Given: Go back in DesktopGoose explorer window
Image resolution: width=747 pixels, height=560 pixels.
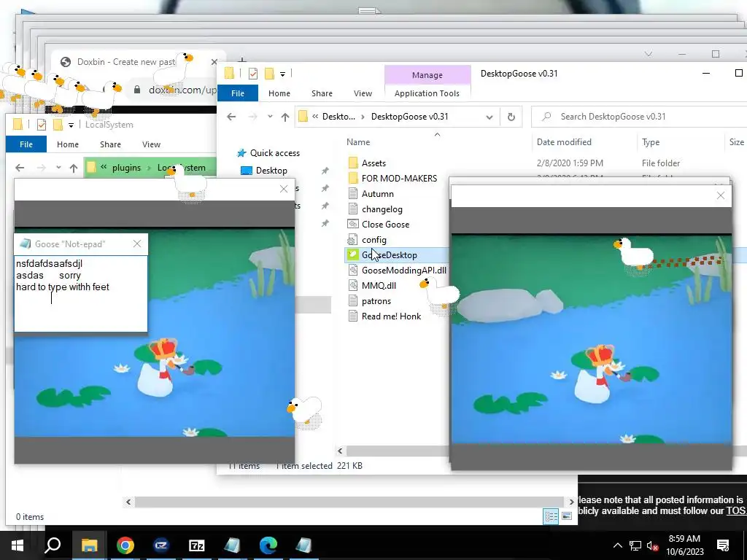Looking at the screenshot, I should tap(231, 117).
